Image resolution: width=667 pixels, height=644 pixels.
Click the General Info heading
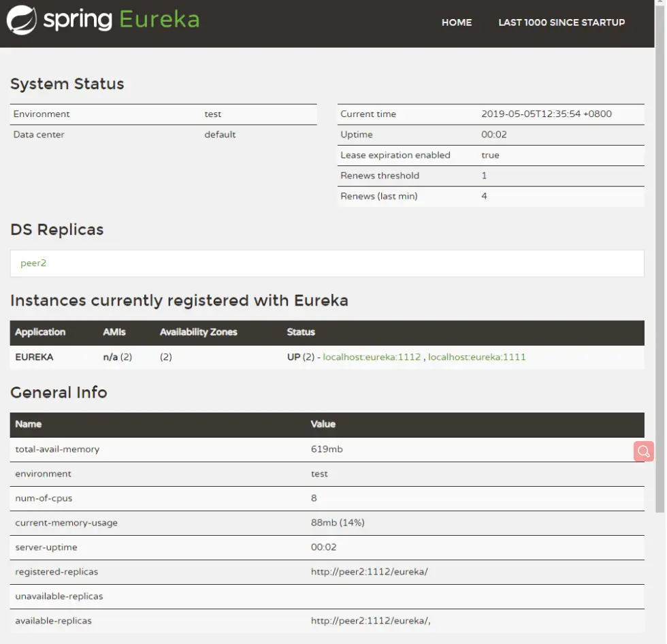pyautogui.click(x=59, y=393)
